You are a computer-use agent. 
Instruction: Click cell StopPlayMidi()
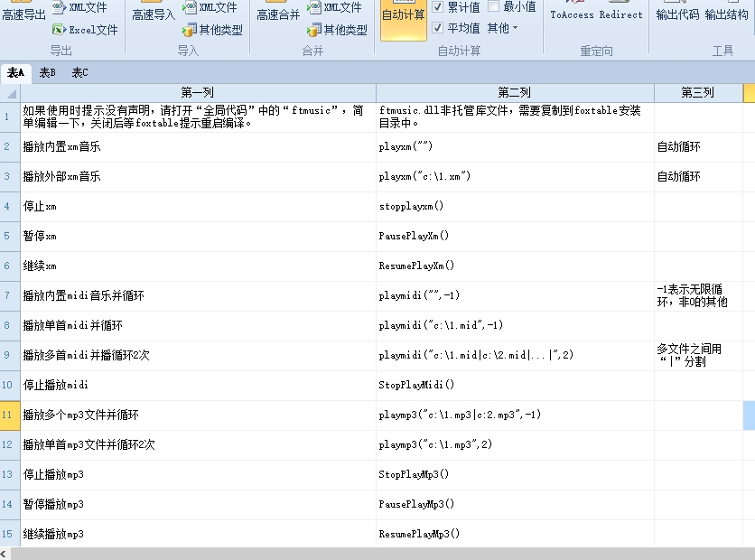pyautogui.click(x=515, y=386)
